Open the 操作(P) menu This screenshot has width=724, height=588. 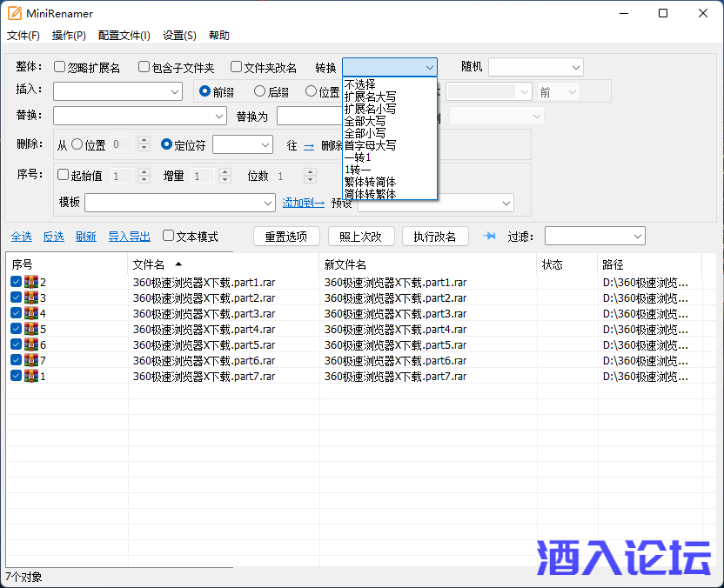click(x=69, y=36)
